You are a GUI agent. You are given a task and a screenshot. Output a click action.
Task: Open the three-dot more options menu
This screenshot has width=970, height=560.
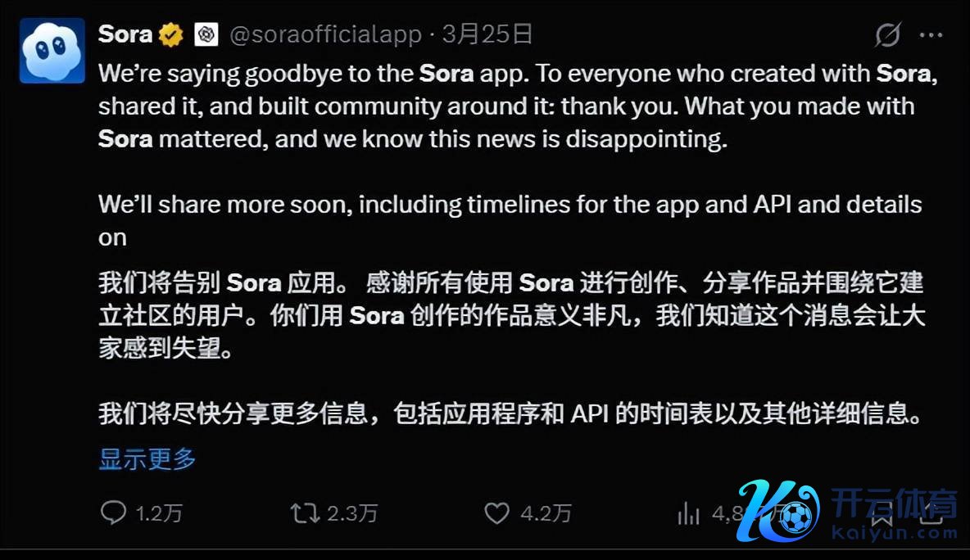click(x=931, y=35)
